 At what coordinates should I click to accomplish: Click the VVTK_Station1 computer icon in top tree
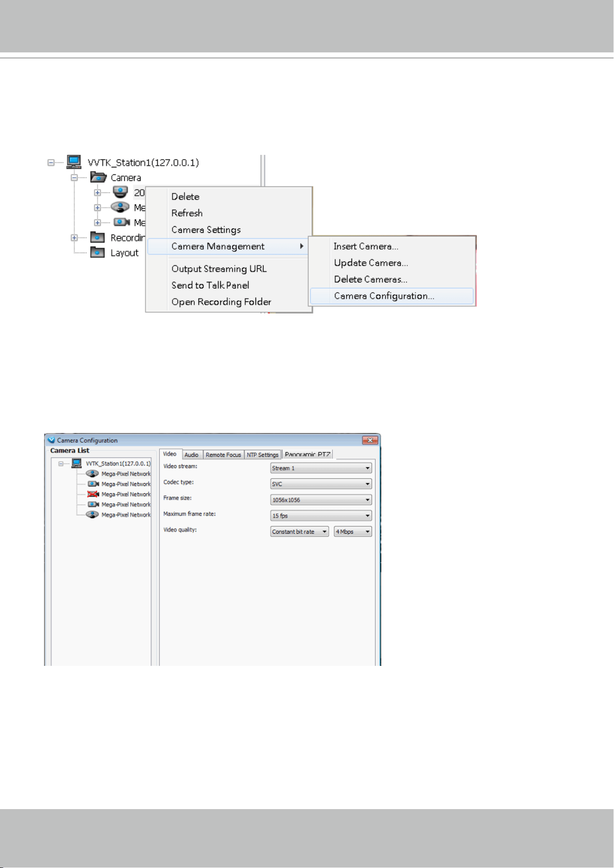74,162
